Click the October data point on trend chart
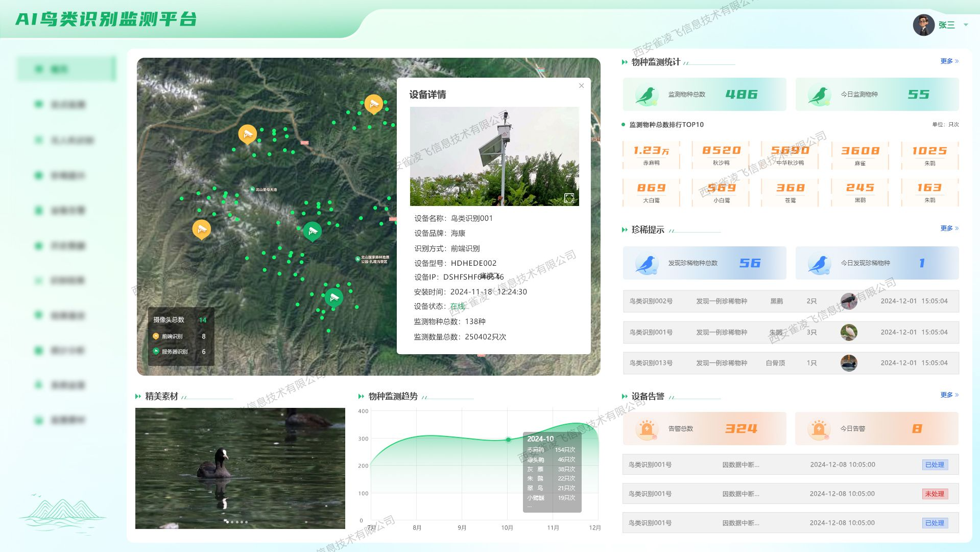 pyautogui.click(x=508, y=440)
